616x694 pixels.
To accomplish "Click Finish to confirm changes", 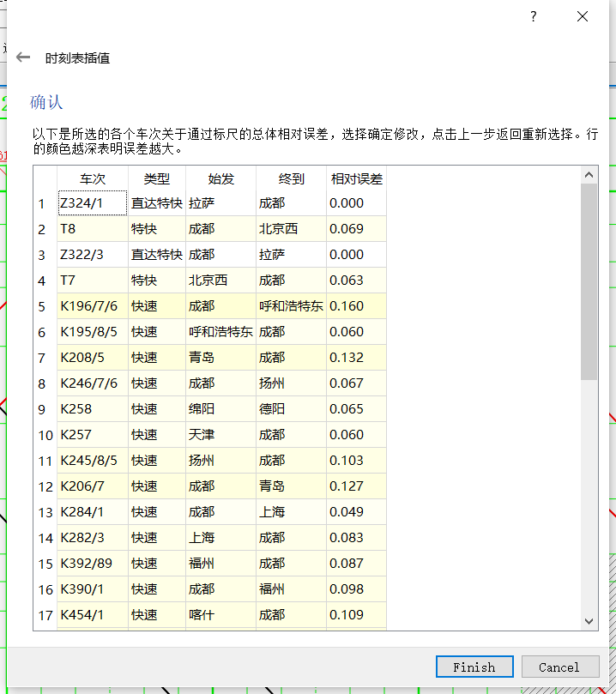I will coord(474,667).
